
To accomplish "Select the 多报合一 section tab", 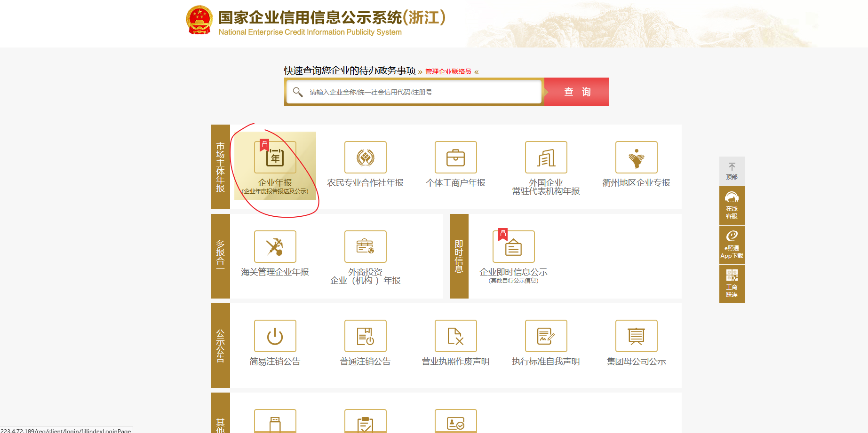I will [221, 256].
